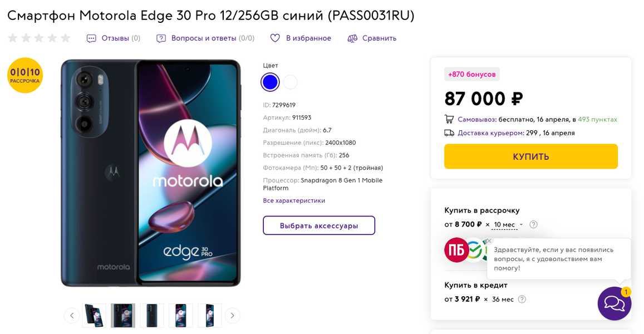Screen dimensions: 644x334
Task: Open the Отзывы reviews section
Action: click(x=121, y=38)
